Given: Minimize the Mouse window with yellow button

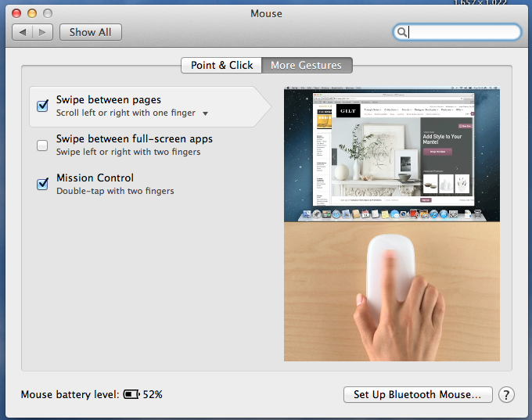Looking at the screenshot, I should pyautogui.click(x=32, y=13).
